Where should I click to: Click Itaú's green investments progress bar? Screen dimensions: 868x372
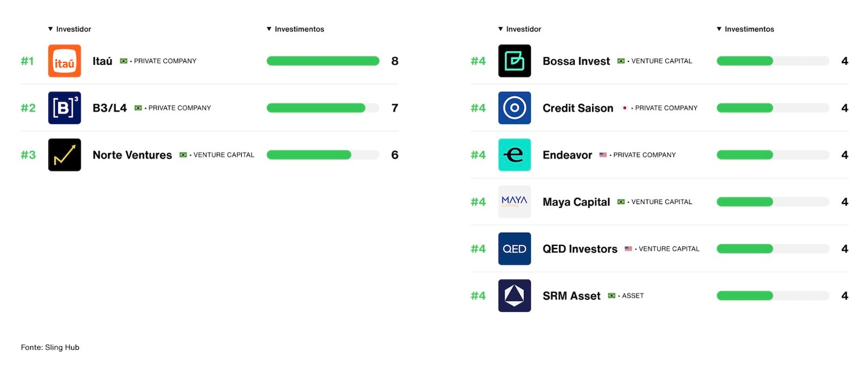coord(323,61)
